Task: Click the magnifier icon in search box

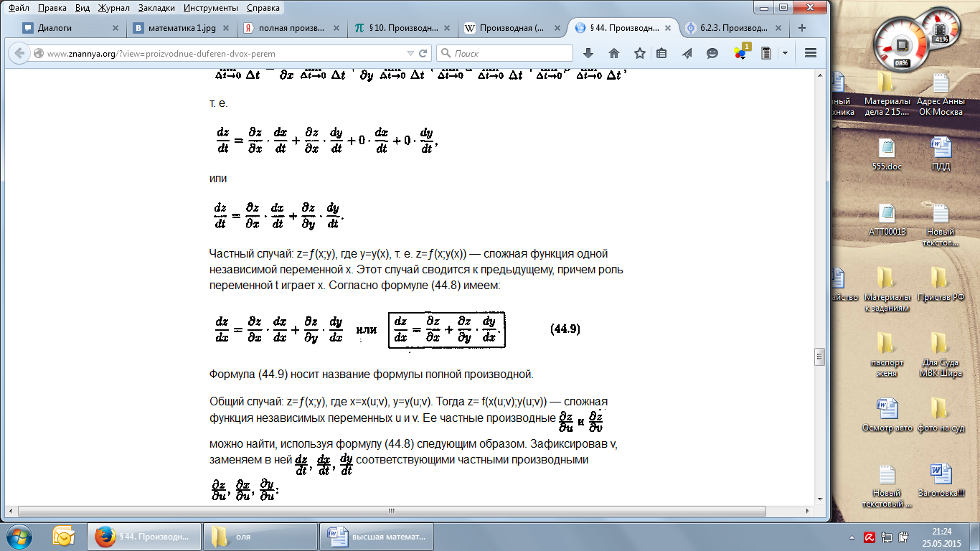Action: click(x=445, y=53)
